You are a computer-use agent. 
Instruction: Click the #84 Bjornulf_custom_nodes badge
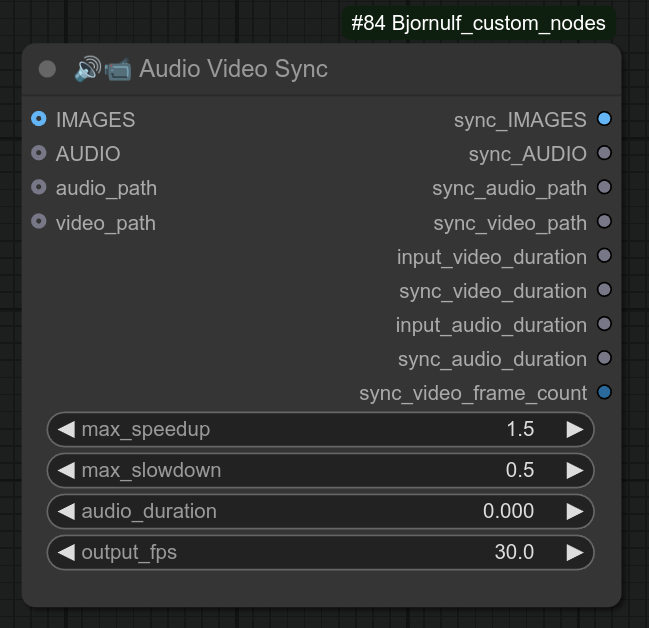coord(478,22)
